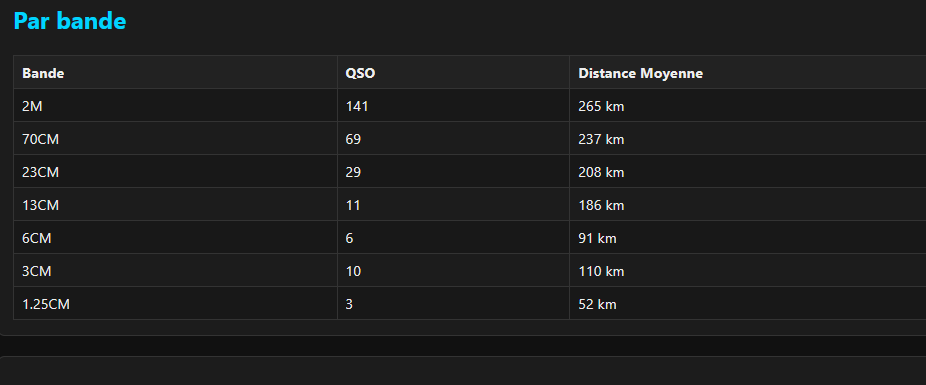Click the Bande column header
The height and width of the screenshot is (385, 926).
[x=175, y=73]
